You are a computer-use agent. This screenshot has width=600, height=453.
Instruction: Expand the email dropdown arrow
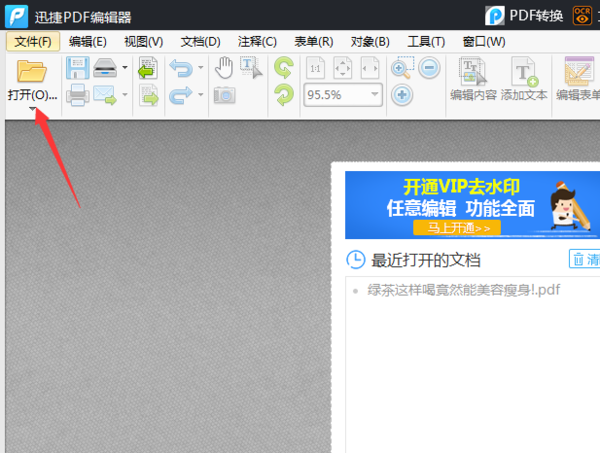click(x=125, y=94)
